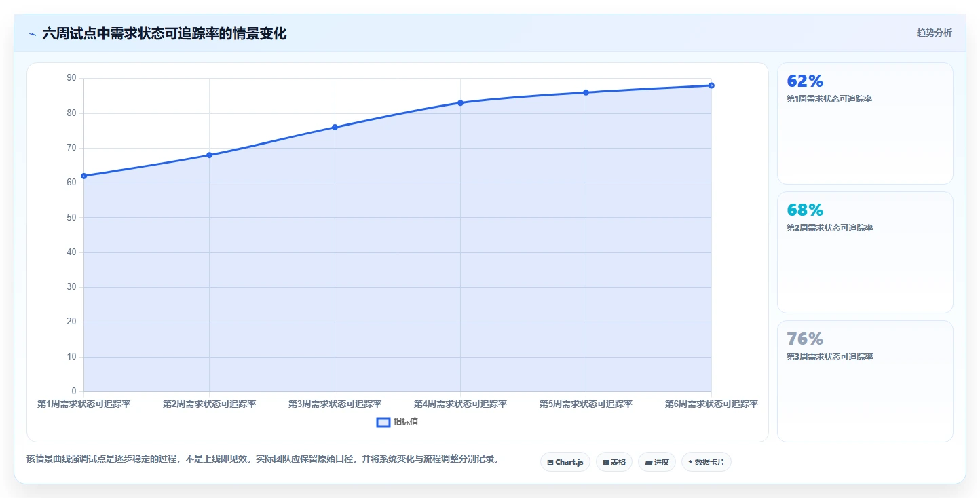
Task: Click the lightning icon beside the title
Action: point(32,33)
